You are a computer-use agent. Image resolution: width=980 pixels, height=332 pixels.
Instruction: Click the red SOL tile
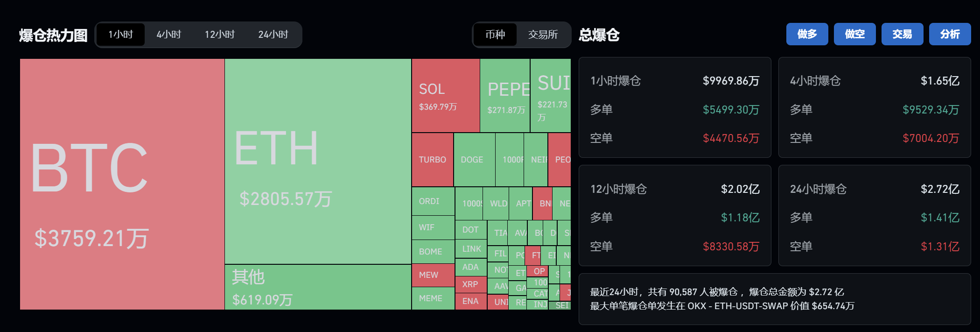click(446, 96)
